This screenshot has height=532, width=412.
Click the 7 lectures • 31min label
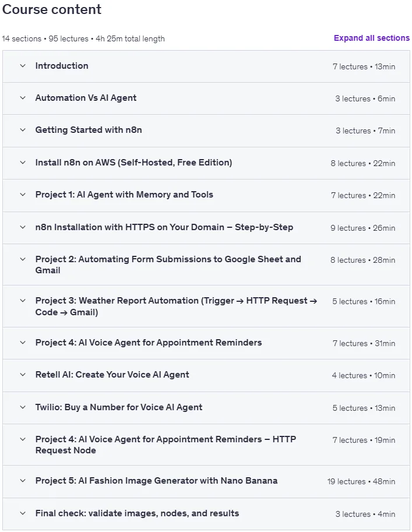(x=364, y=343)
